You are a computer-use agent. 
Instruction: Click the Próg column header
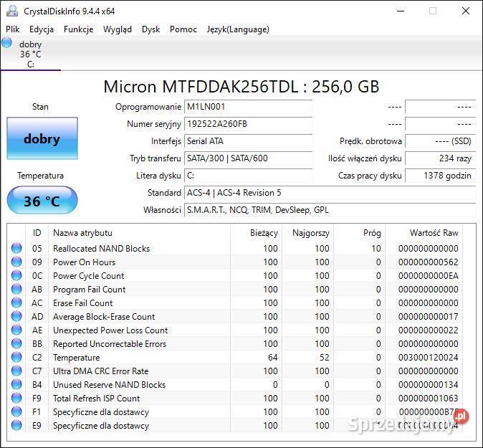tap(360, 233)
